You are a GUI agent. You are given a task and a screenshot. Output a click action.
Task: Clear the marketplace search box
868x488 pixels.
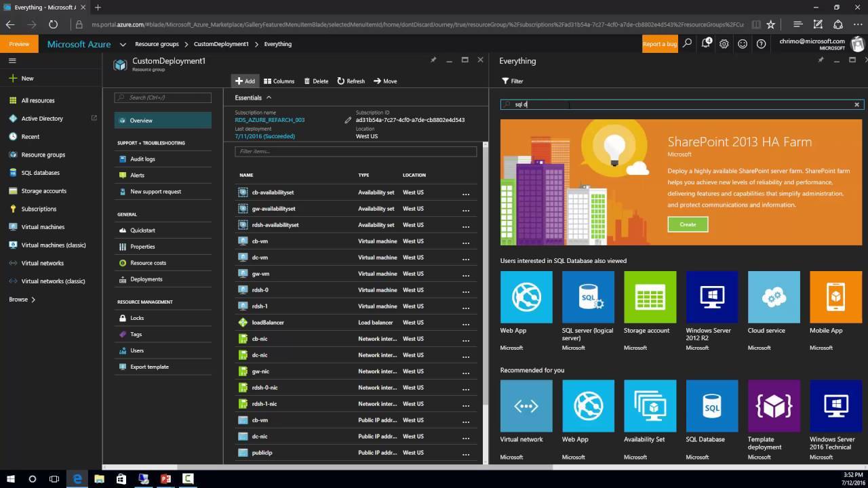856,105
